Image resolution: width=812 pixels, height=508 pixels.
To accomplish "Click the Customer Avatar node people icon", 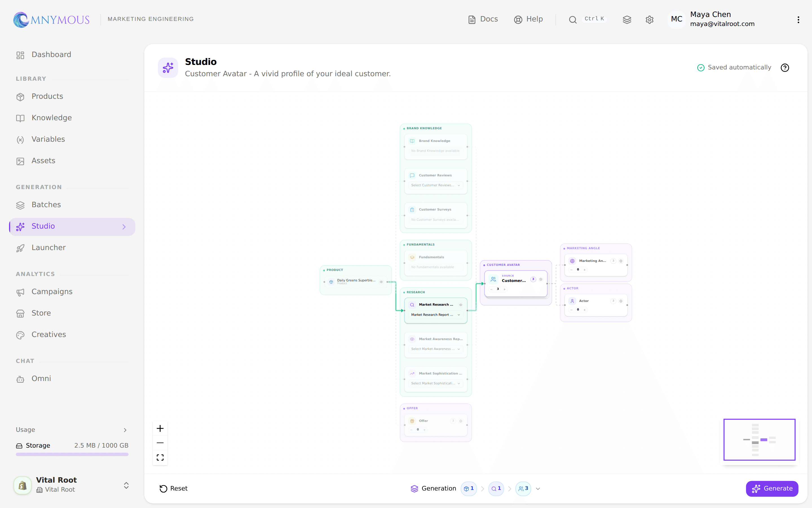I will (493, 279).
